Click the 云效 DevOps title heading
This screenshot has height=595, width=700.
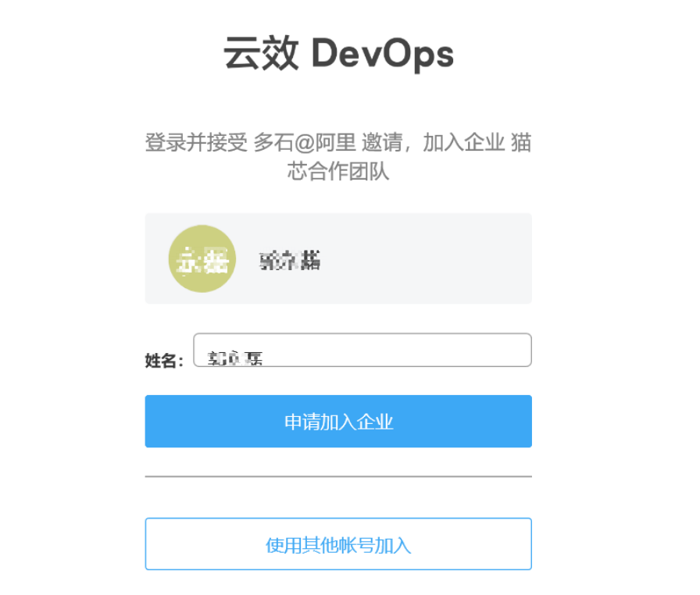tap(338, 54)
